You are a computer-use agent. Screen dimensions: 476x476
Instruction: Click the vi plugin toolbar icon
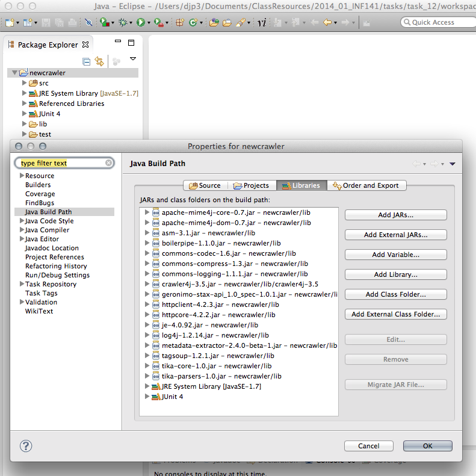[262, 22]
